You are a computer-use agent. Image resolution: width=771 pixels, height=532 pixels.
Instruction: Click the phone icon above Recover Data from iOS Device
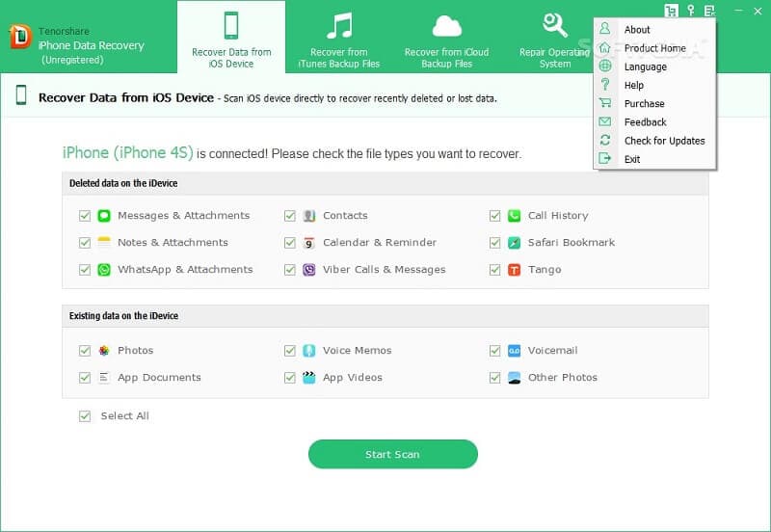coord(231,26)
